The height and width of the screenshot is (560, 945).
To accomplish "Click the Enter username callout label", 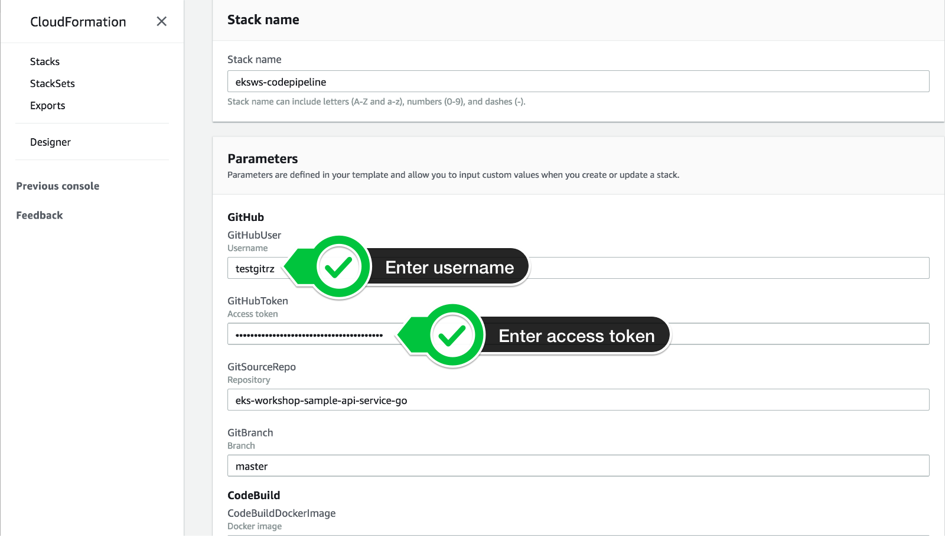I will pyautogui.click(x=450, y=267).
